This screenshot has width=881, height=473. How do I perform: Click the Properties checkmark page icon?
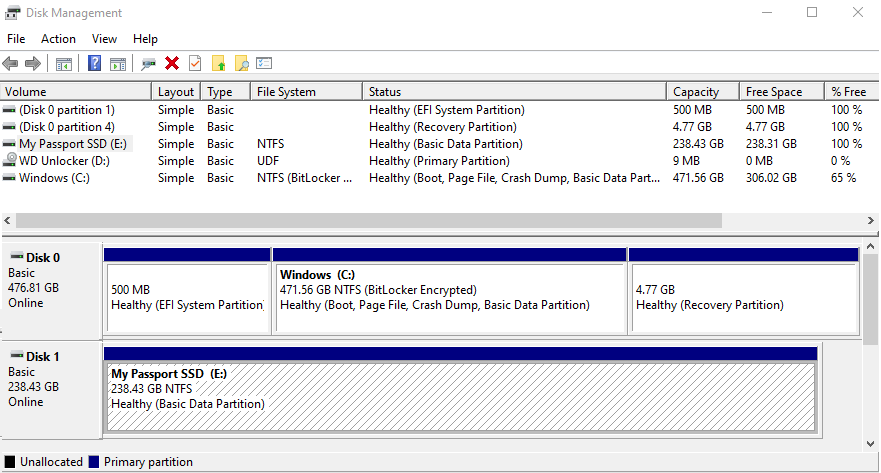195,64
